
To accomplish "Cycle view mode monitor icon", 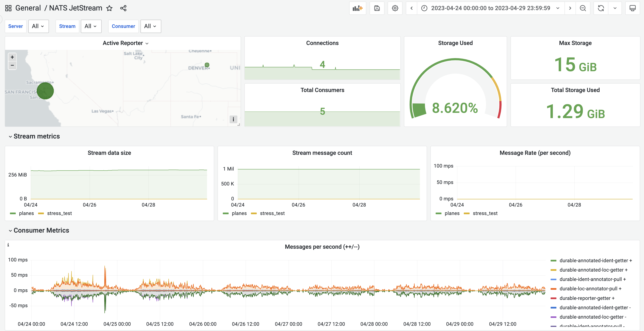I will point(633,8).
